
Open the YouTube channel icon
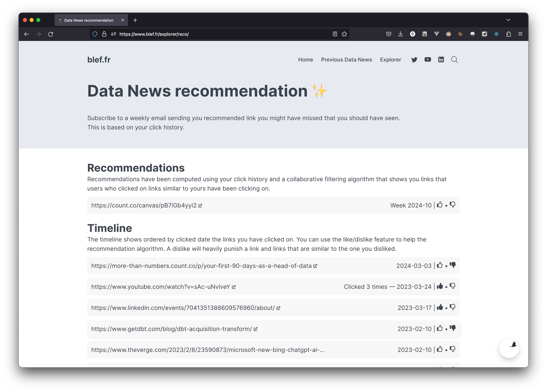coord(427,60)
